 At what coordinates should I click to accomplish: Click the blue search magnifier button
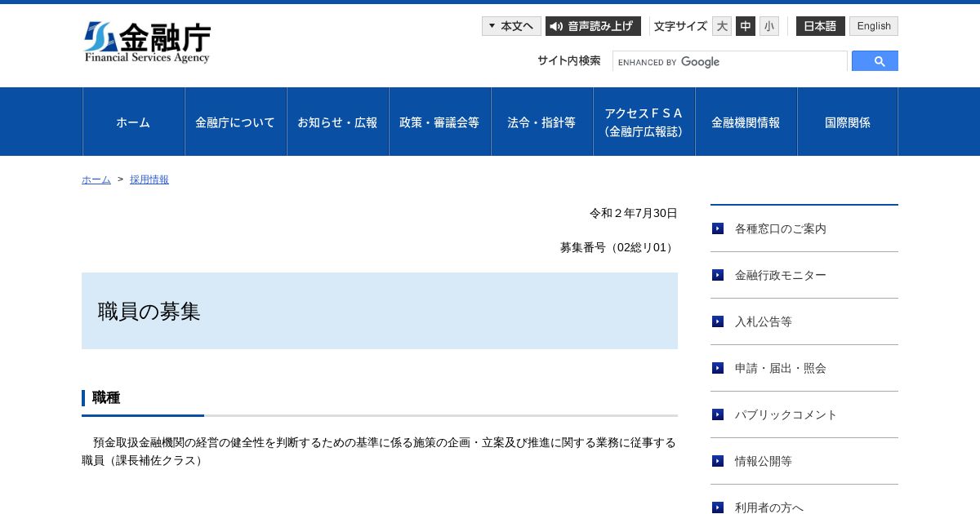tap(875, 61)
